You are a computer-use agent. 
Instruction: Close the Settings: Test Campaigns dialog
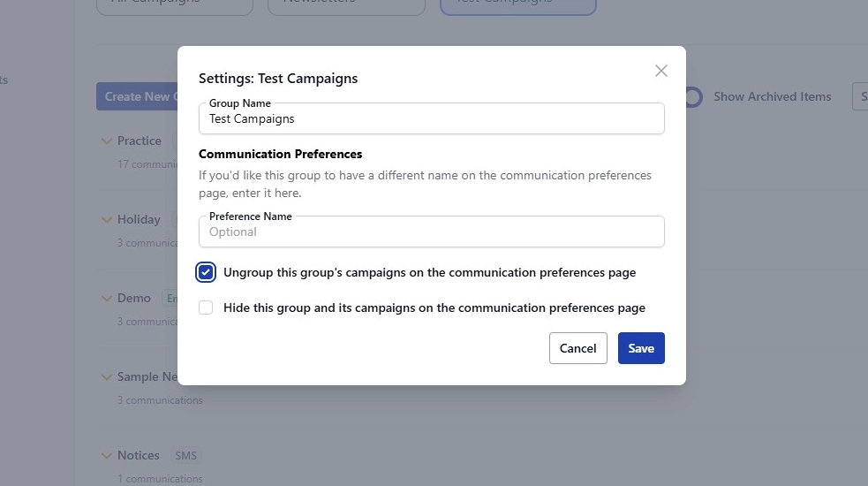point(660,71)
